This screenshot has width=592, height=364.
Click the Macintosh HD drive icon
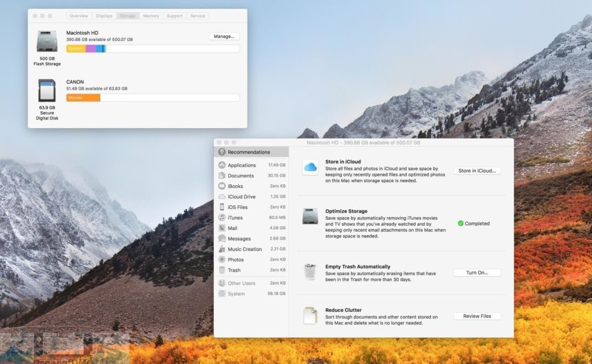tap(47, 41)
